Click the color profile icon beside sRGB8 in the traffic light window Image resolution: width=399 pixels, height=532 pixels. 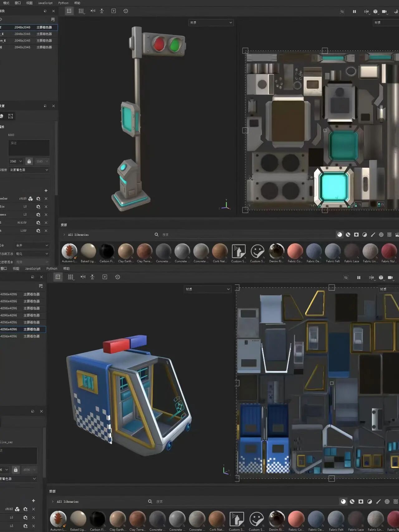[31, 199]
